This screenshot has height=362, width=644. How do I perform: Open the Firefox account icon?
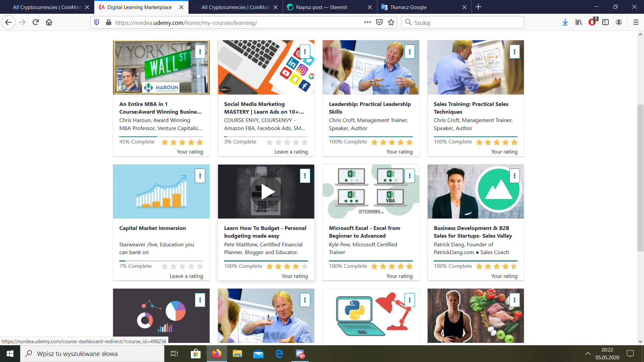[x=619, y=22]
